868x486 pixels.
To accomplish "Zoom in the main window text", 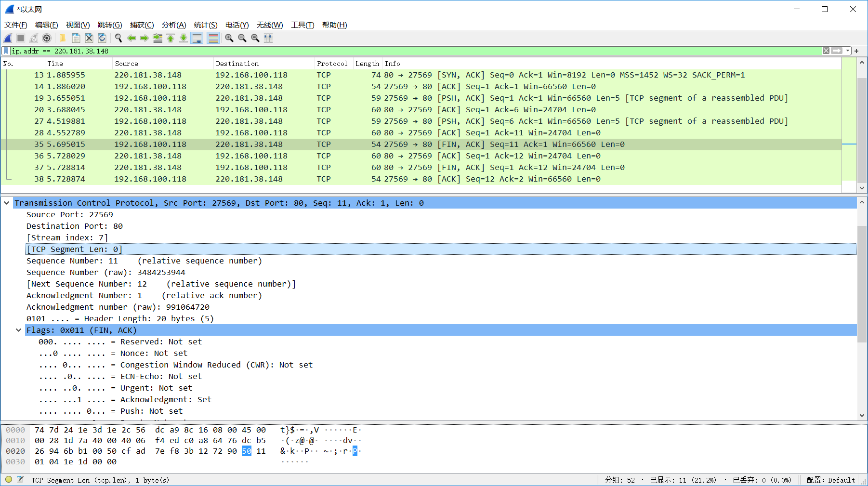I will click(x=229, y=38).
